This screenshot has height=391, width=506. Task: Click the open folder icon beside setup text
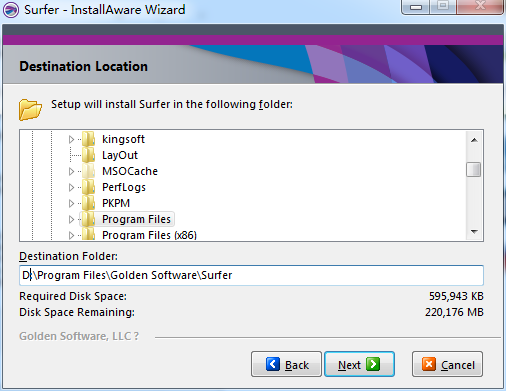(x=30, y=109)
